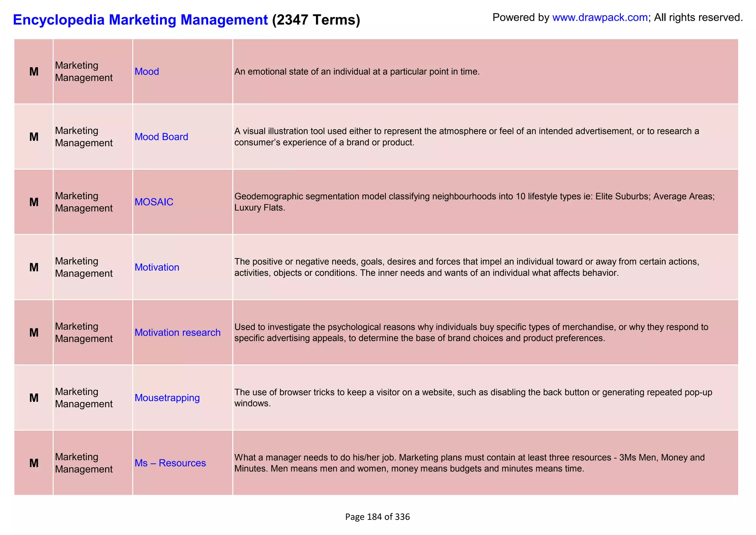Click the Mood Board definition starting 'A visual illustration tool'
This screenshot has width=756, height=535.
467,137
